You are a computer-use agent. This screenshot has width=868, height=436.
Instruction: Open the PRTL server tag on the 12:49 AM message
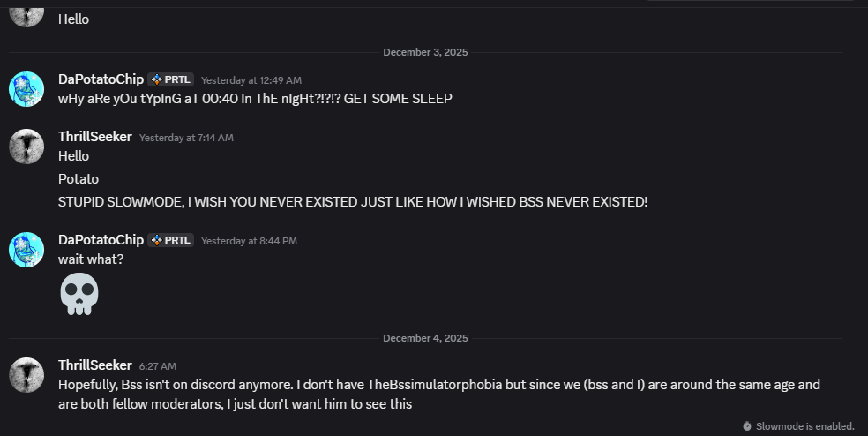click(x=171, y=79)
